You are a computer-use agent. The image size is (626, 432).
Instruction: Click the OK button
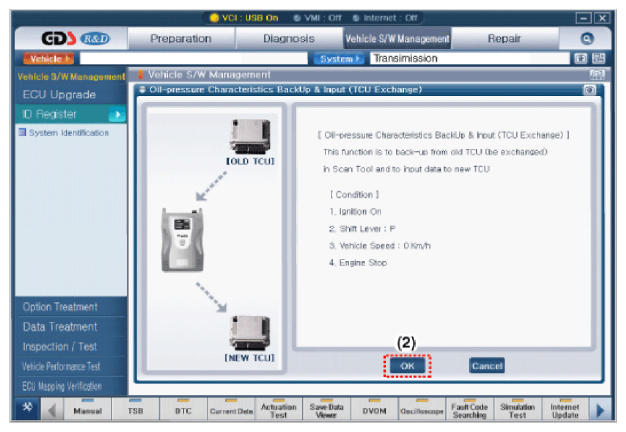pos(406,366)
